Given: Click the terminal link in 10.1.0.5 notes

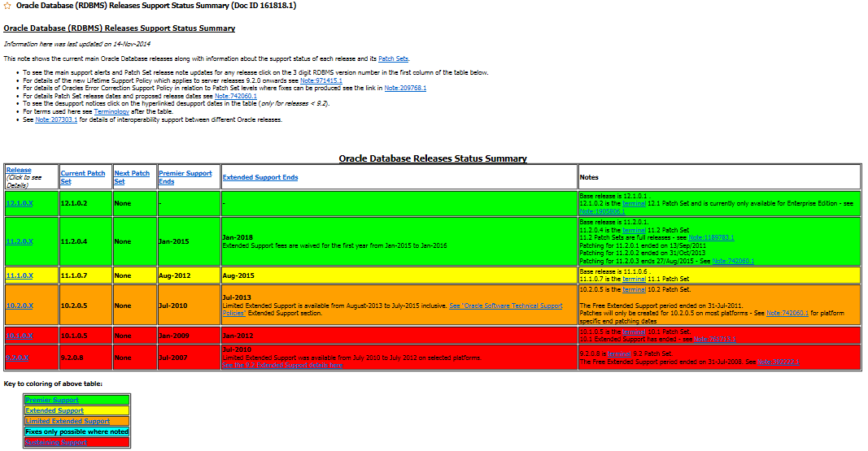Looking at the screenshot, I should point(634,332).
